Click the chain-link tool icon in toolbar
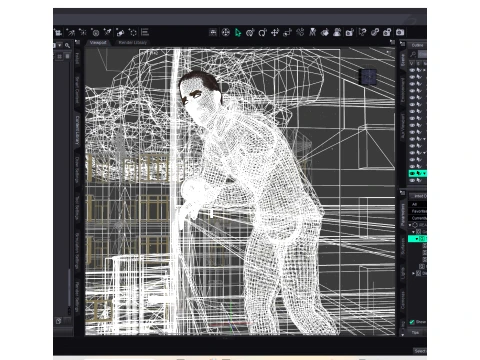Viewport: 480px width, 360px height. [375, 32]
